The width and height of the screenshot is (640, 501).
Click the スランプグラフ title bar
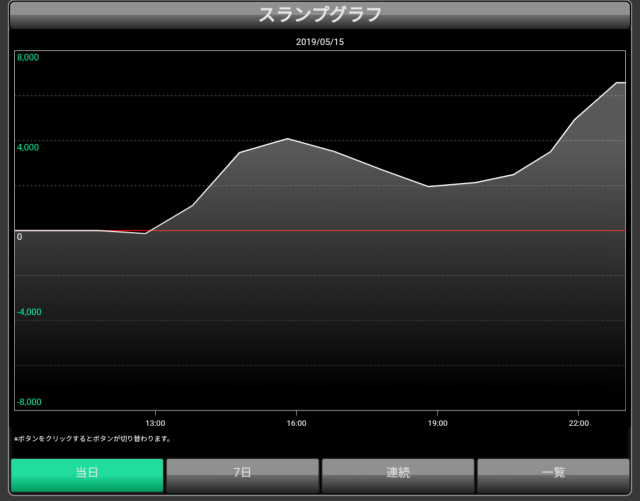(x=320, y=16)
